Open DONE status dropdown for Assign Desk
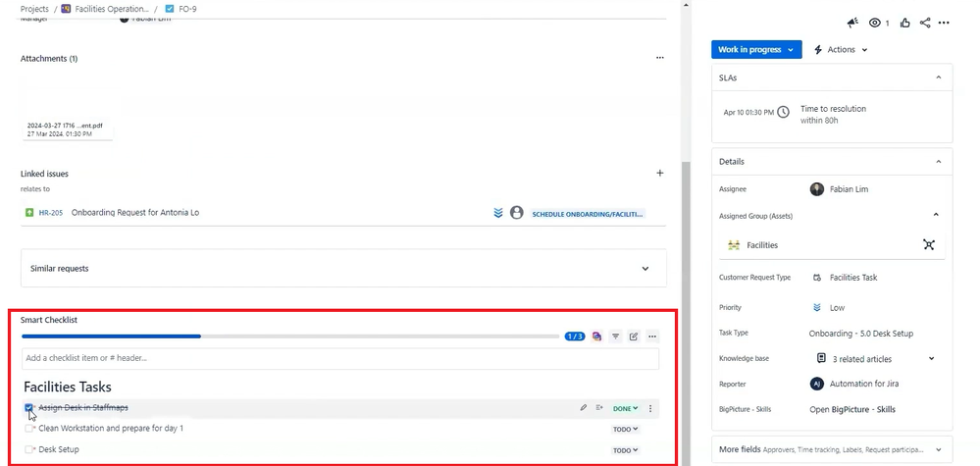 click(625, 408)
